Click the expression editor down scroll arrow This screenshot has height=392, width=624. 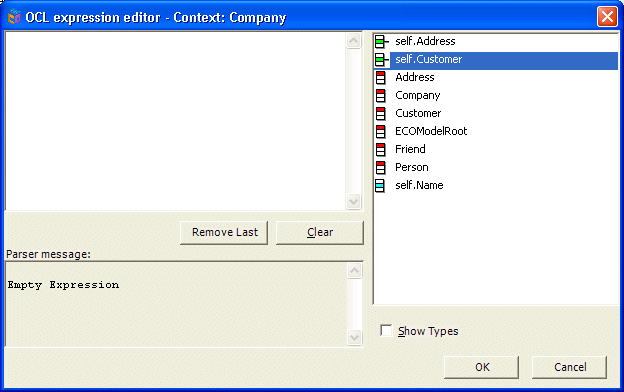coord(353,201)
